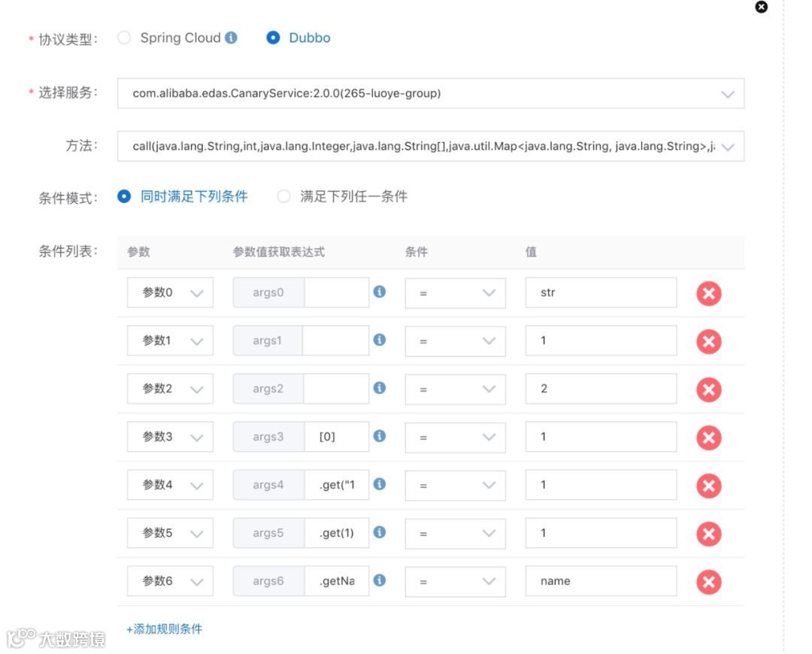Open 参数0 parameter dropdown
This screenshot has width=812, height=654.
pos(171,293)
